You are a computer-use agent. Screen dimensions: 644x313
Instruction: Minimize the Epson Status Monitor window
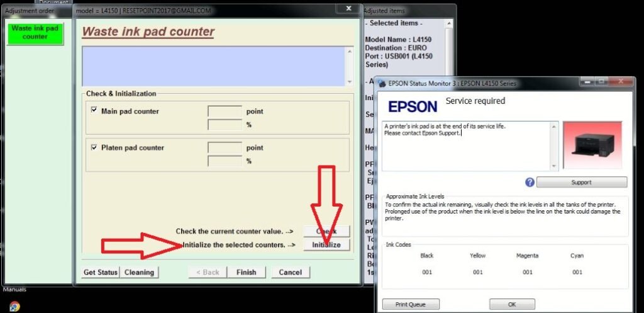[587, 82]
